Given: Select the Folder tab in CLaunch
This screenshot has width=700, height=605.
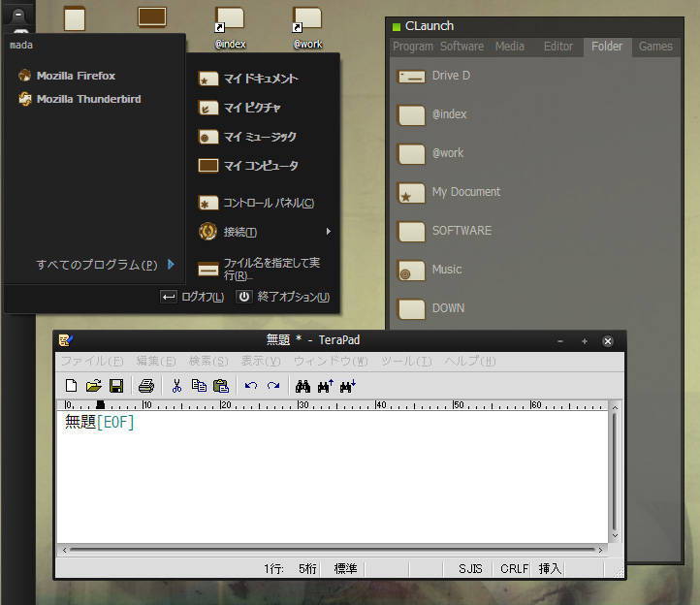Looking at the screenshot, I should [x=607, y=47].
